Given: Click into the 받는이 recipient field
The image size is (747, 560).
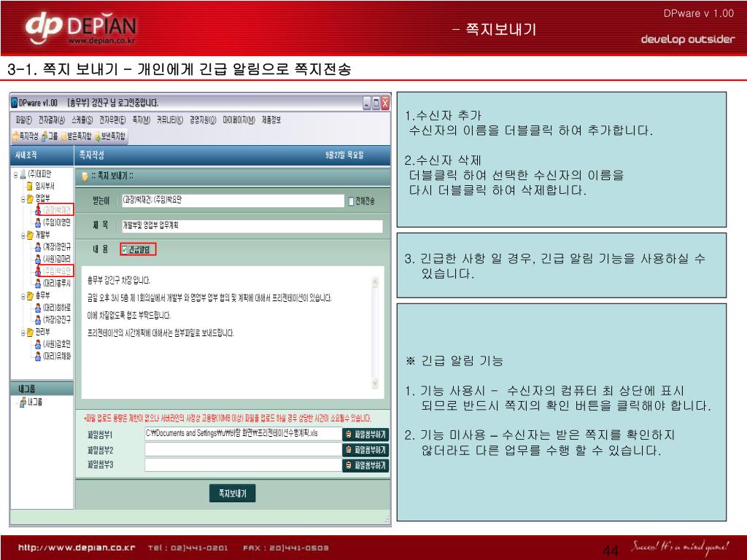Looking at the screenshot, I should 233,201.
